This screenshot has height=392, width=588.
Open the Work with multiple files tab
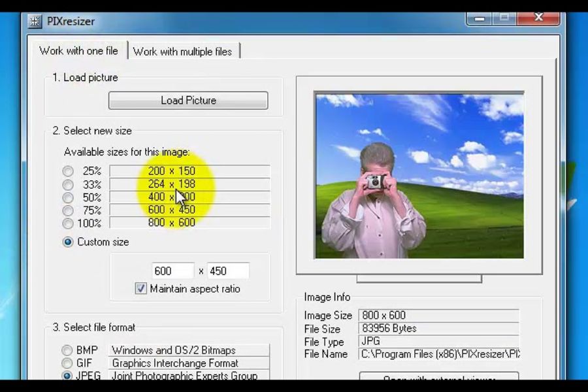tap(183, 52)
